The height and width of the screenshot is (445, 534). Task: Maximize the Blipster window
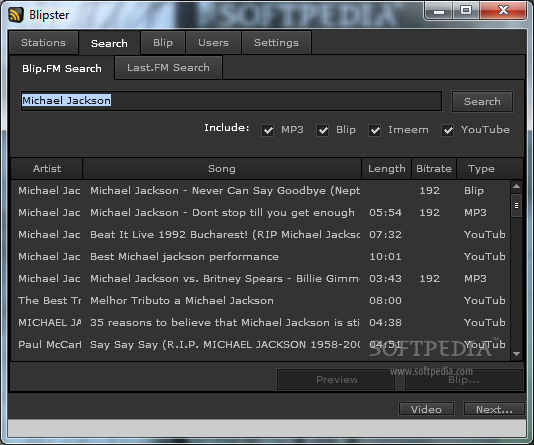466,10
